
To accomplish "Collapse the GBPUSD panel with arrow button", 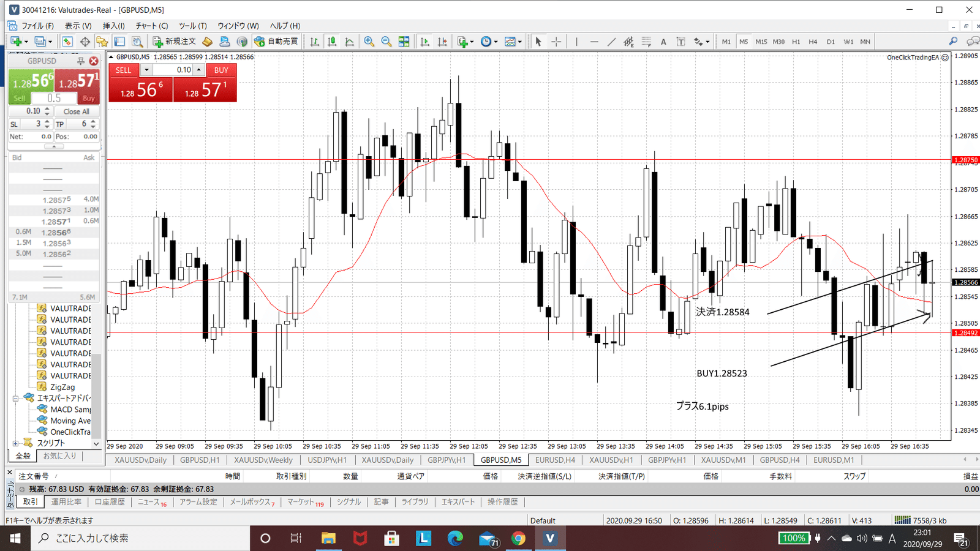I will pos(54,146).
